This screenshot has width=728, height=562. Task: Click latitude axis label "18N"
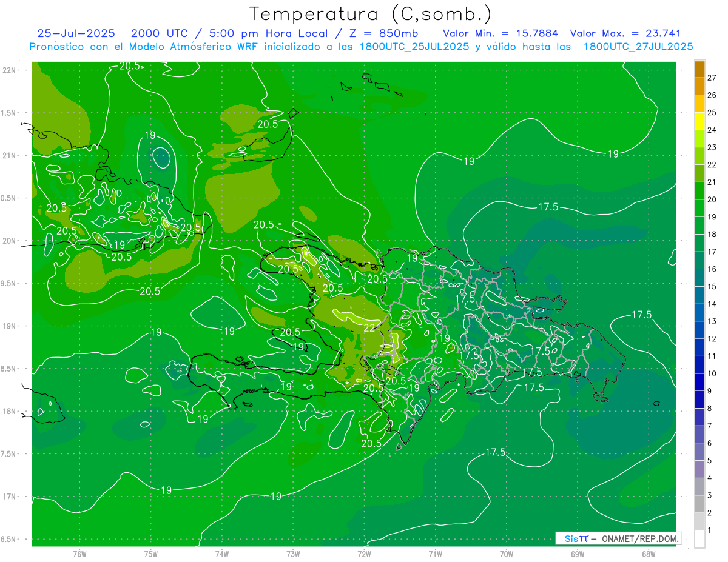[x=10, y=411]
